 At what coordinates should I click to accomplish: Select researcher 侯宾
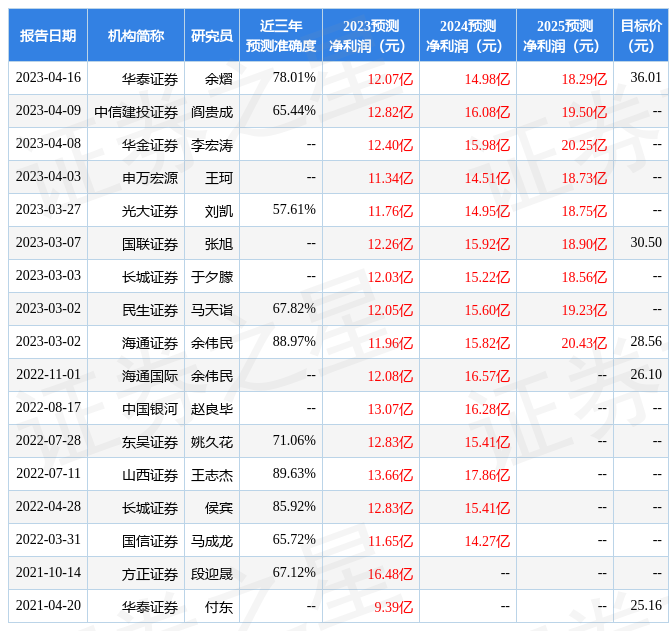coord(219,508)
